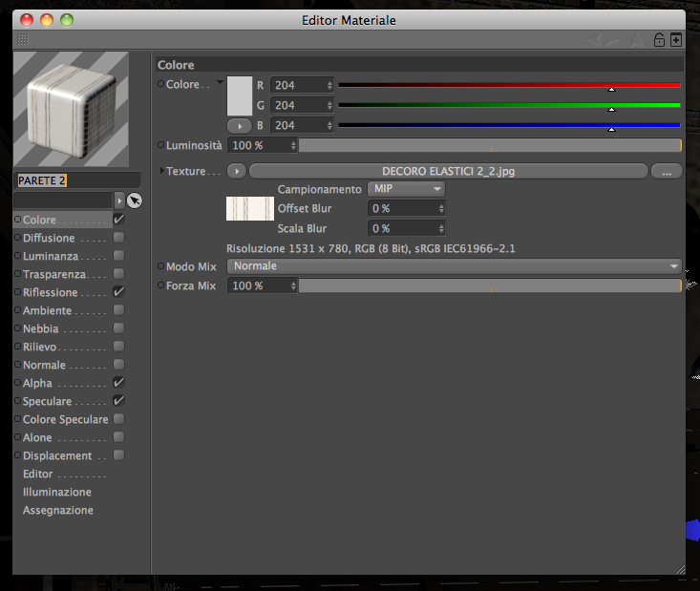
Task: Enable the Displacement channel checkbox
Action: click(118, 455)
